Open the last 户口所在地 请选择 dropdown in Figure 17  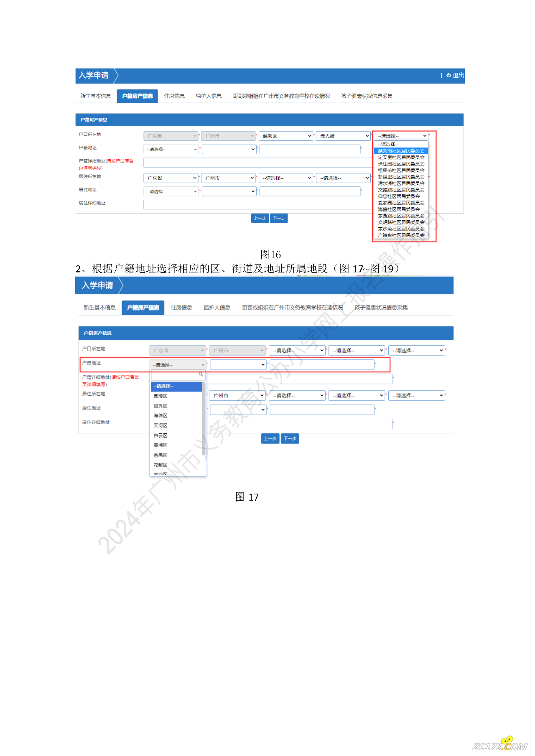point(417,351)
